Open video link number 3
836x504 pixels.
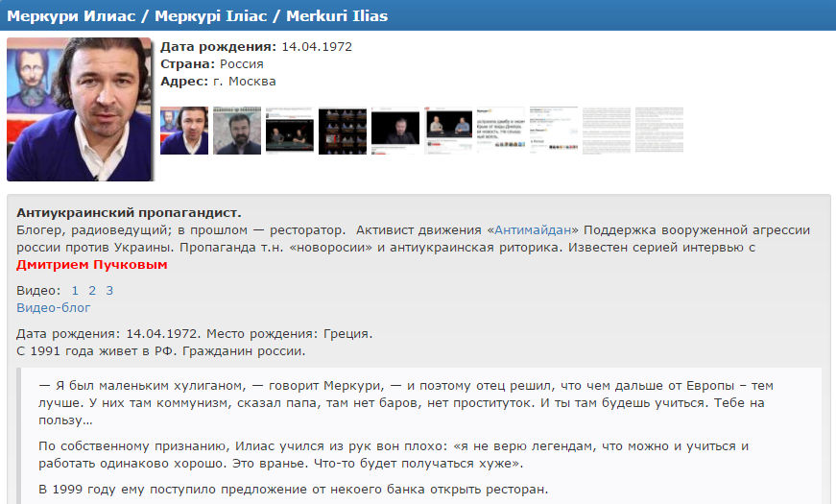point(109,290)
